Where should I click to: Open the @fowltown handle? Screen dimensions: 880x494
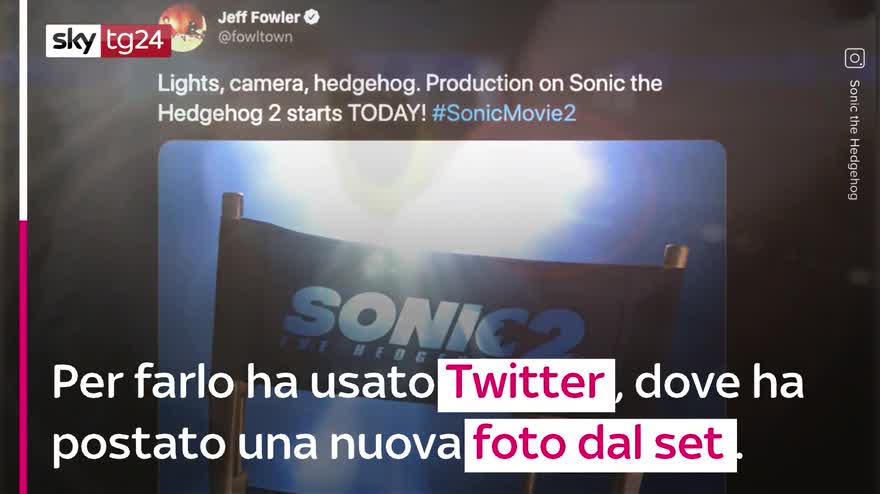pos(255,37)
